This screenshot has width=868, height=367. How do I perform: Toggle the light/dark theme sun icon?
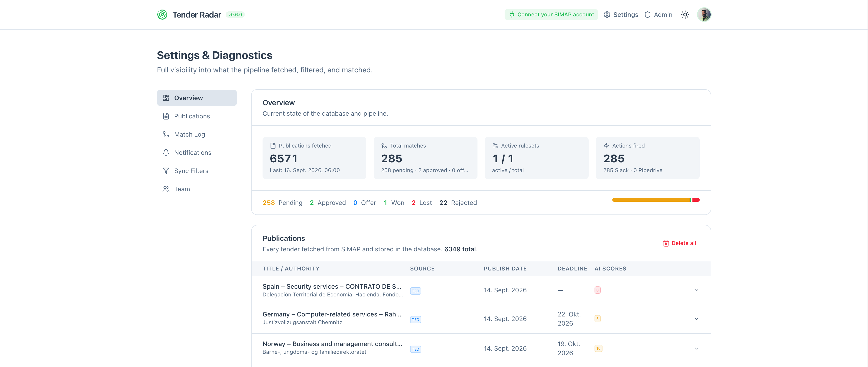(685, 15)
